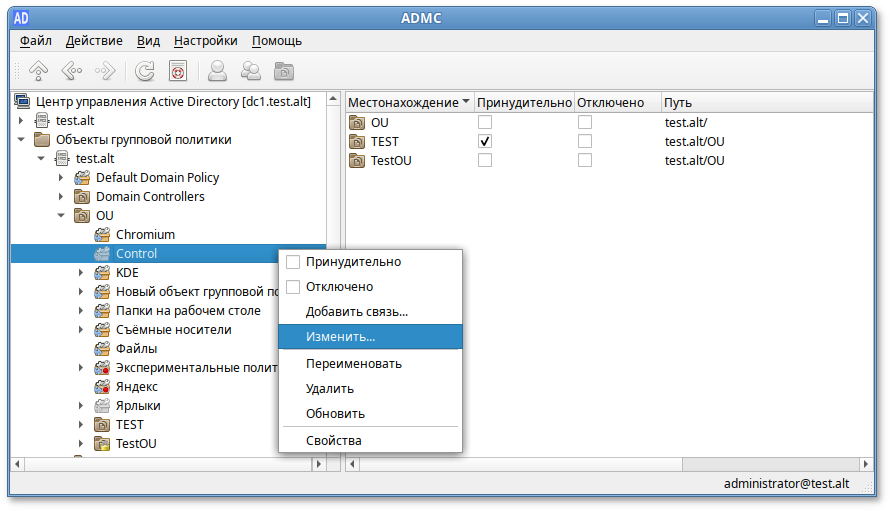Click path test.alt/ in OU row
Viewport: 890px width, 511px height.
pos(686,122)
